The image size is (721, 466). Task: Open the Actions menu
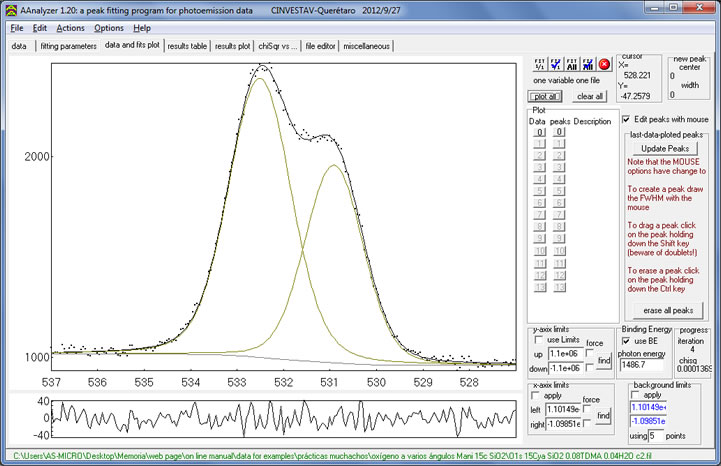[70, 28]
